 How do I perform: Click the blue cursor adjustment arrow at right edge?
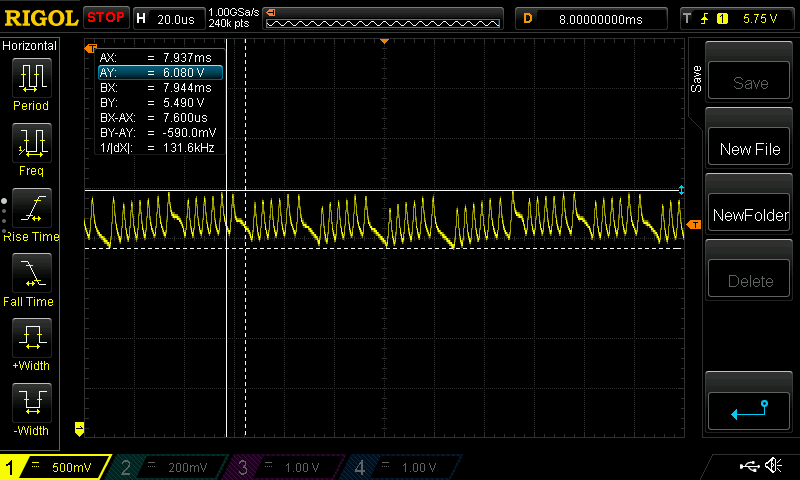[681, 190]
